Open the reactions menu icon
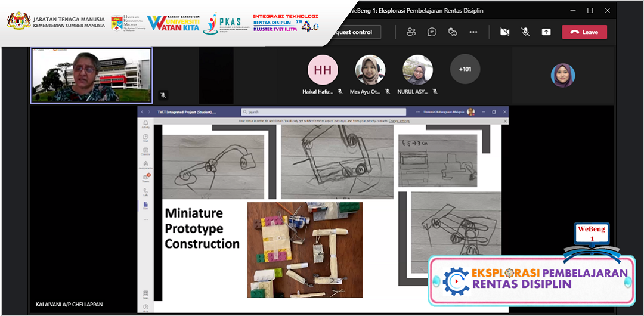Screen dimensions: 644x316 pos(453,32)
